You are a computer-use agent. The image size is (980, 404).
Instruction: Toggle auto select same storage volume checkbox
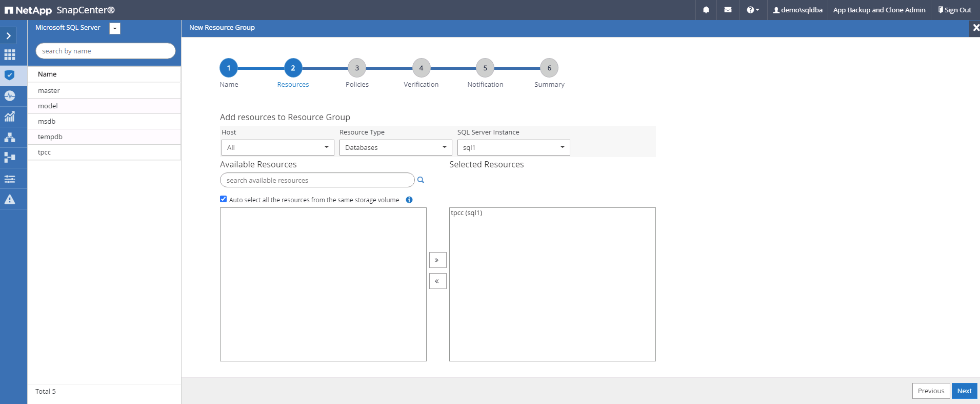[x=223, y=199]
